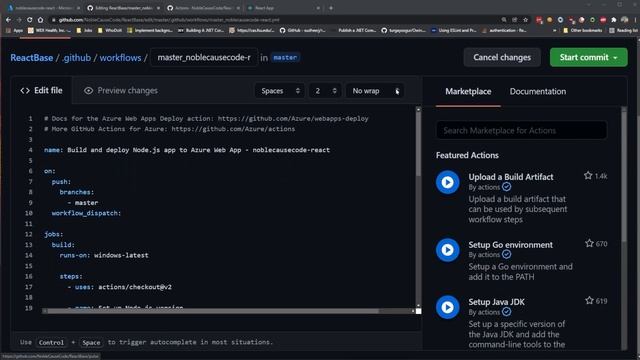Click play icon for Upload a Build Artifact
Image resolution: width=640 pixels, height=360 pixels.
(x=447, y=182)
